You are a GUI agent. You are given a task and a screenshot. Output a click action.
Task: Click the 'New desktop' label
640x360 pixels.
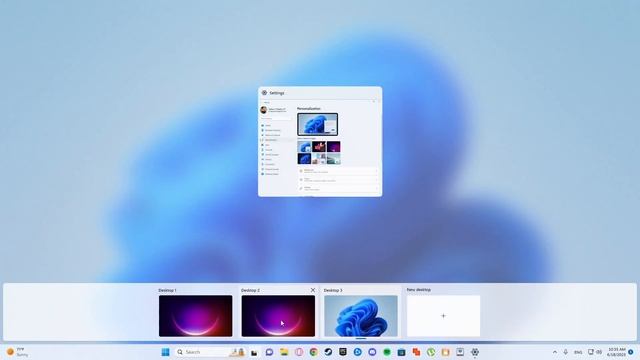pos(418,289)
